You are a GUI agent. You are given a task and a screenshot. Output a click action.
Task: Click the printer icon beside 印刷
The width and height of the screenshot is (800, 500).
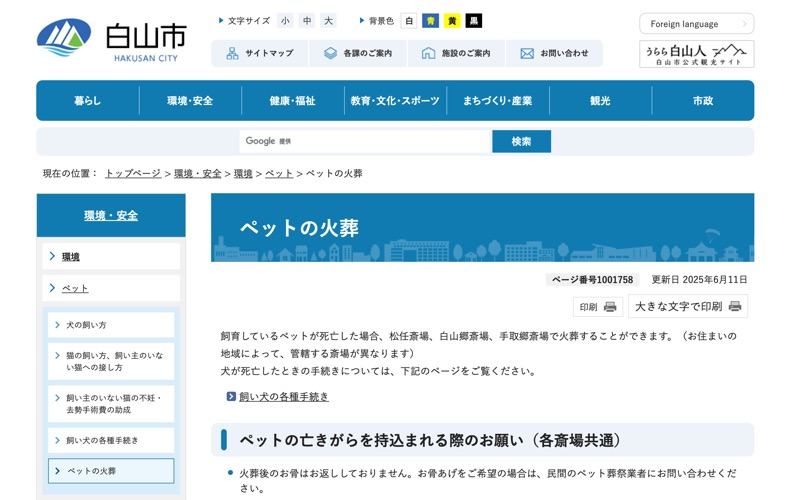pos(610,307)
